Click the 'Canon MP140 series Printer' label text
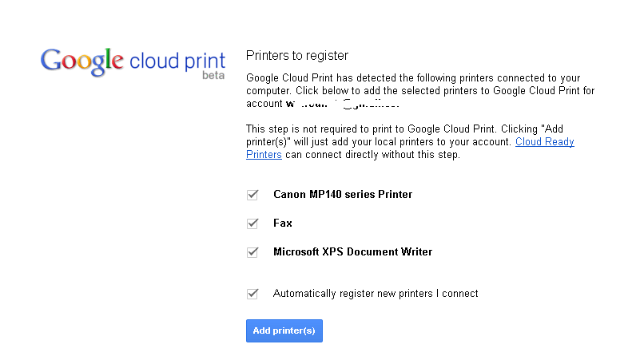Viewport: 644px width, 364px height. point(343,195)
